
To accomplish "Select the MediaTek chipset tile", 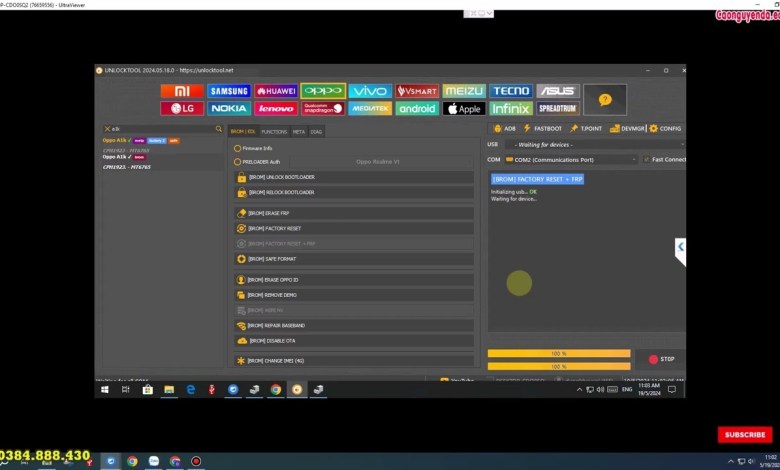I will [370, 108].
